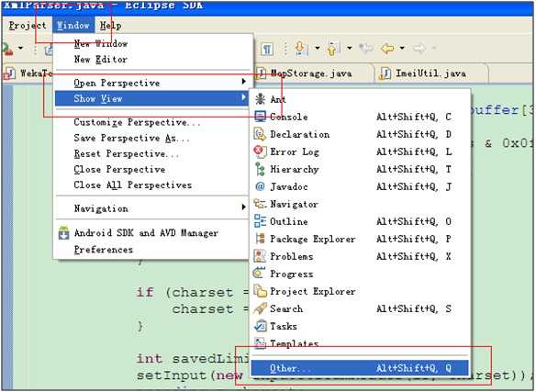Show the Package Explorer view
Screen dimensions: 536x392
click(361, 239)
